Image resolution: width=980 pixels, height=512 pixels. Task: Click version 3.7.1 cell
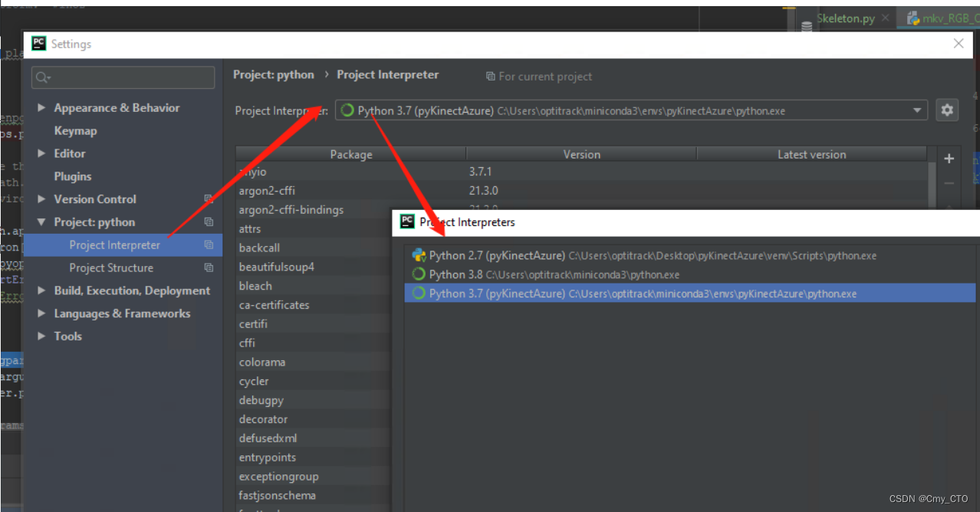click(x=480, y=172)
